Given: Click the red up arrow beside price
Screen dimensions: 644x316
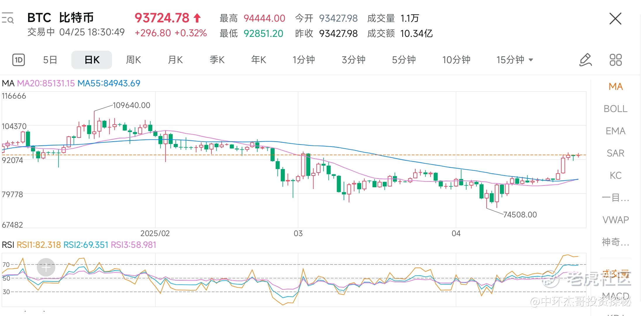Looking at the screenshot, I should click(197, 18).
